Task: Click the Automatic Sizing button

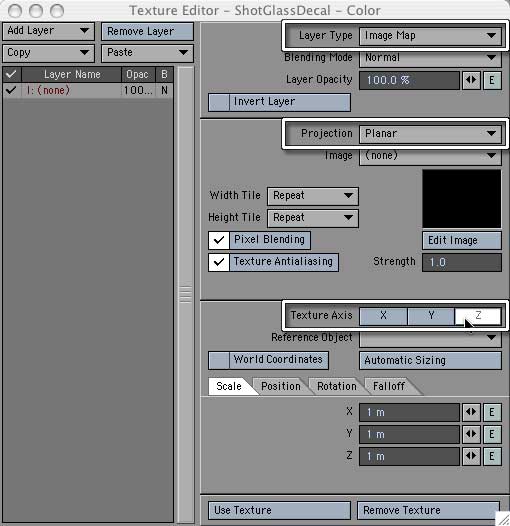Action: point(430,361)
